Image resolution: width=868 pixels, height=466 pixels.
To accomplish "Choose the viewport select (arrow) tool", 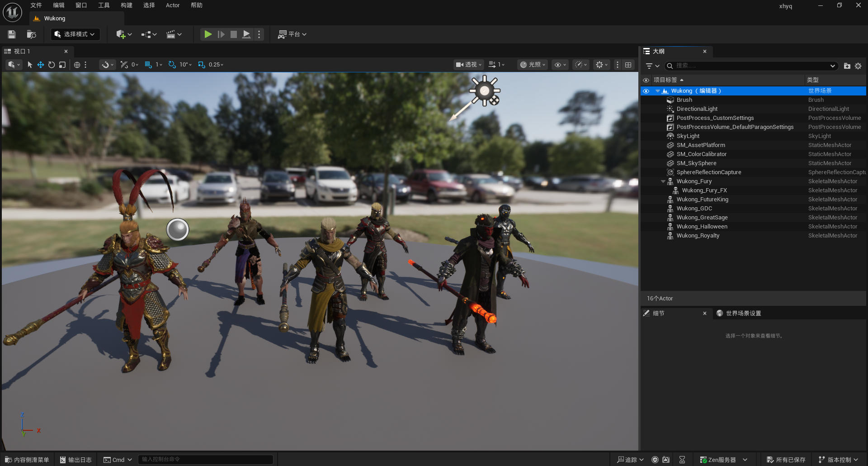I will click(30, 65).
